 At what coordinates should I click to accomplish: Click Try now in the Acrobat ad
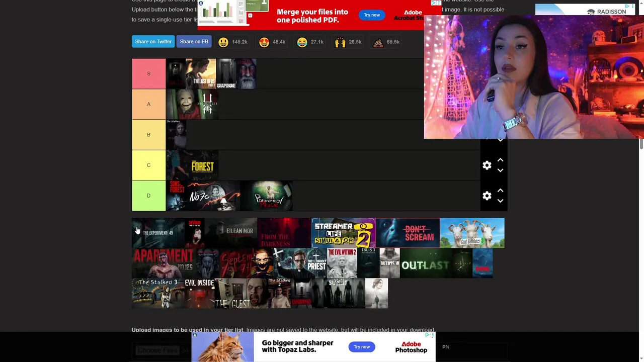coord(372,15)
